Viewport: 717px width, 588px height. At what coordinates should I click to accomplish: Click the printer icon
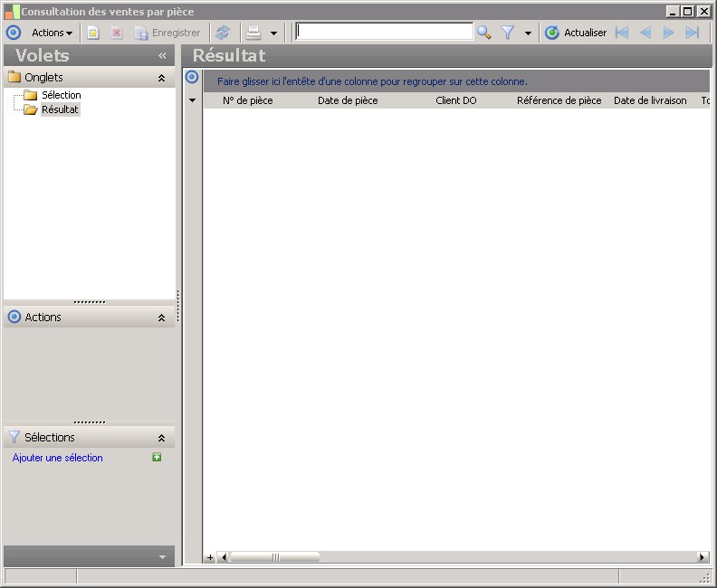point(254,33)
